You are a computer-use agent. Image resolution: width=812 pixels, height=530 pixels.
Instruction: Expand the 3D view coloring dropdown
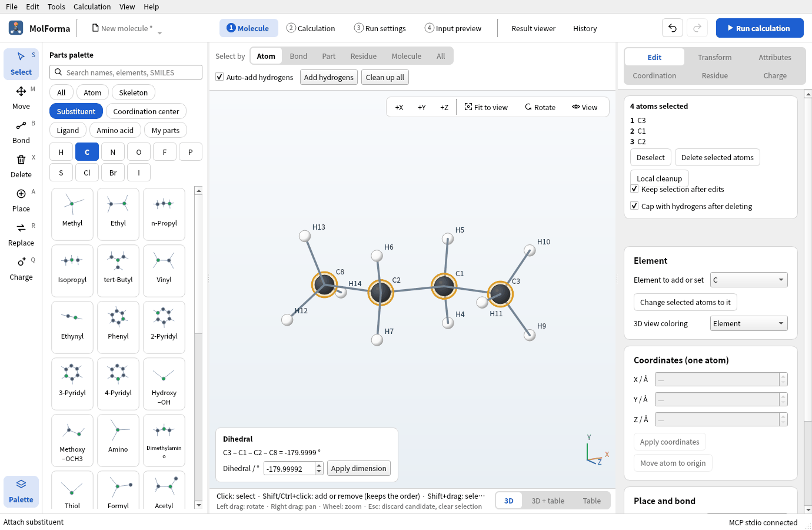click(748, 323)
